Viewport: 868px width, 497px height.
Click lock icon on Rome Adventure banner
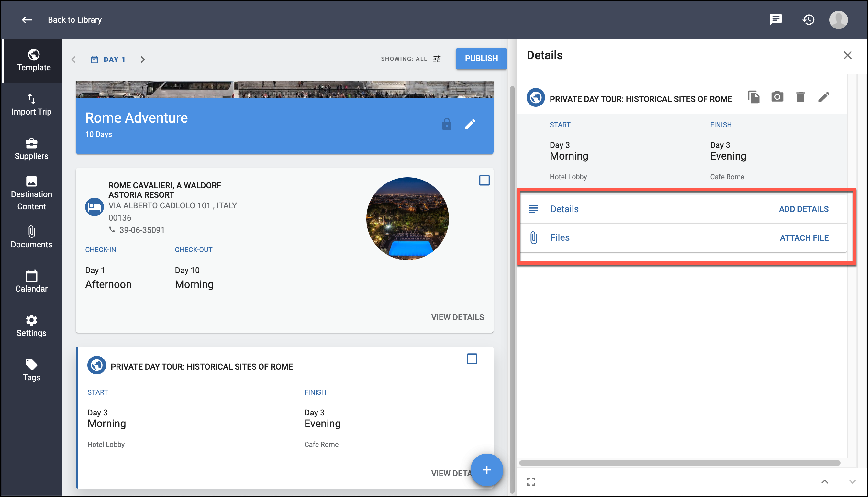coord(446,124)
